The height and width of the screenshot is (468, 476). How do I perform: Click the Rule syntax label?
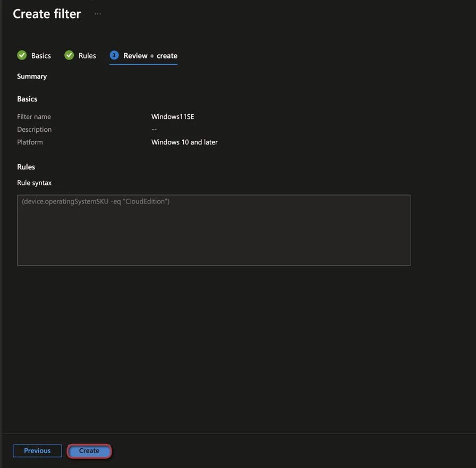pos(35,183)
